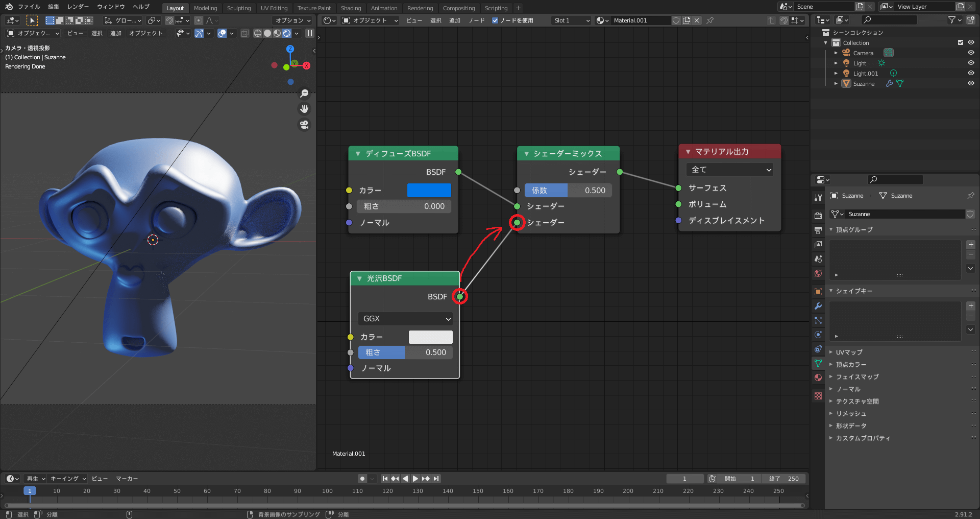
Task: Open the 再生 playback popover
Action: [x=36, y=479]
